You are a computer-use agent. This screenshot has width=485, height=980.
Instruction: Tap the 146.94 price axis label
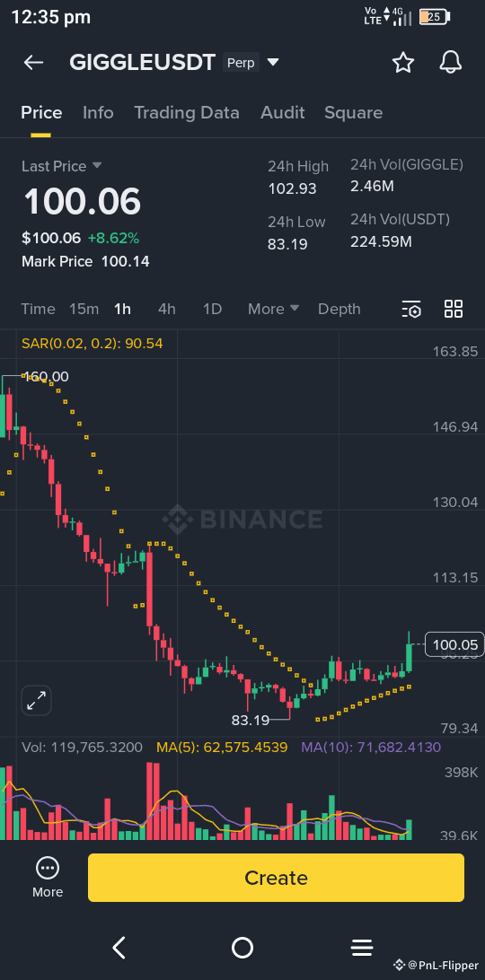455,427
